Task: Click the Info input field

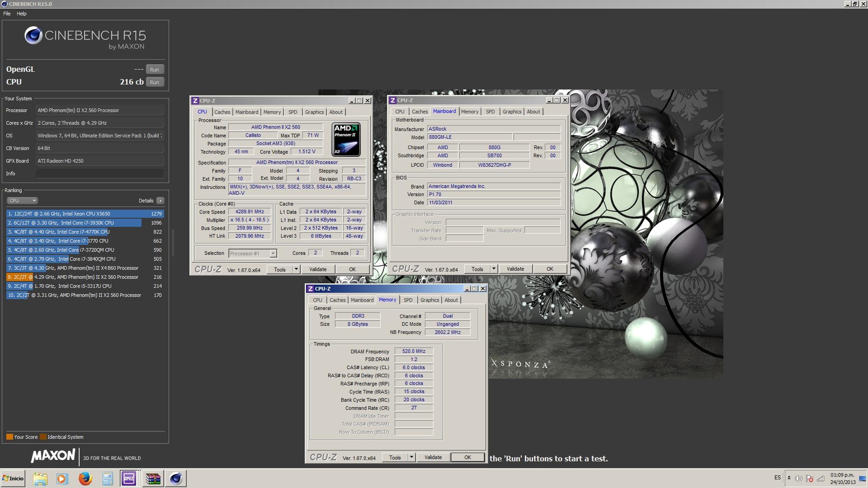Action: pyautogui.click(x=100, y=174)
